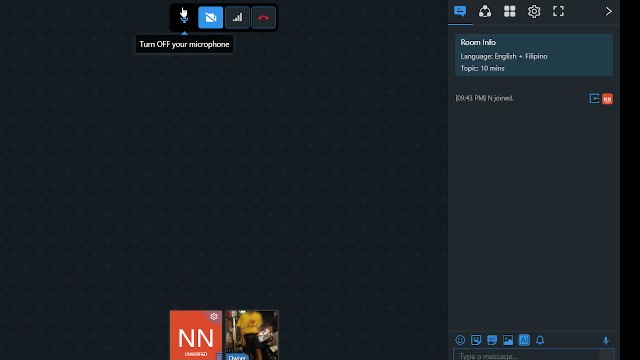The height and width of the screenshot is (360, 640).
Task: Open the grid apps panel
Action: pyautogui.click(x=509, y=11)
